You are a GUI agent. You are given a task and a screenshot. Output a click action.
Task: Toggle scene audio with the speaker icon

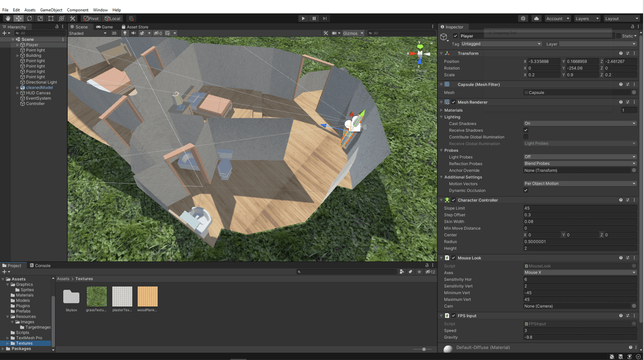click(133, 33)
